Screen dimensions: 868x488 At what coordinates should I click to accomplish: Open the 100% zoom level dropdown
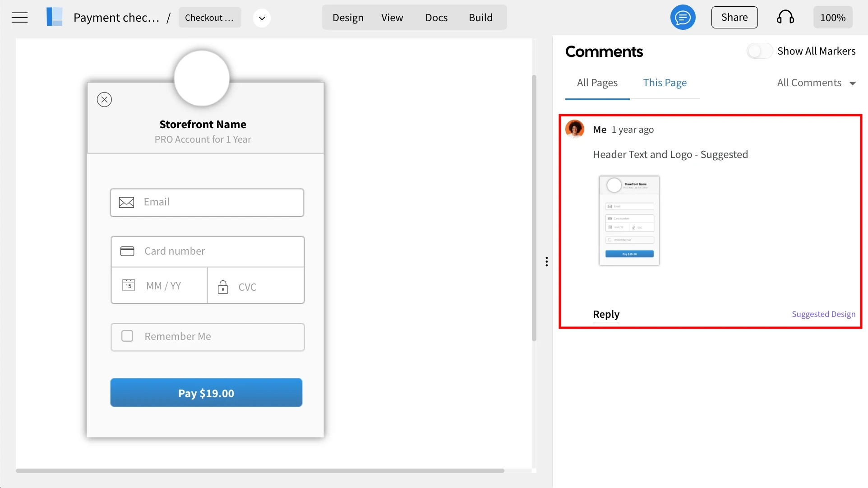point(832,18)
